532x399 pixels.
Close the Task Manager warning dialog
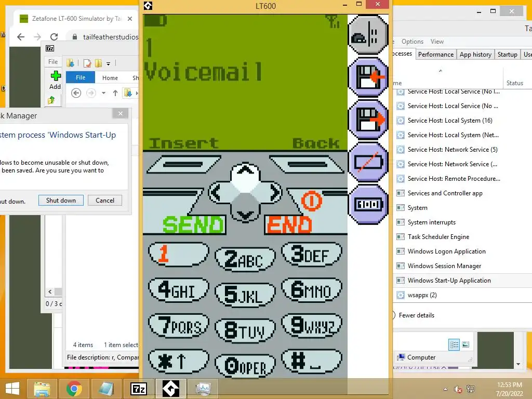(121, 114)
